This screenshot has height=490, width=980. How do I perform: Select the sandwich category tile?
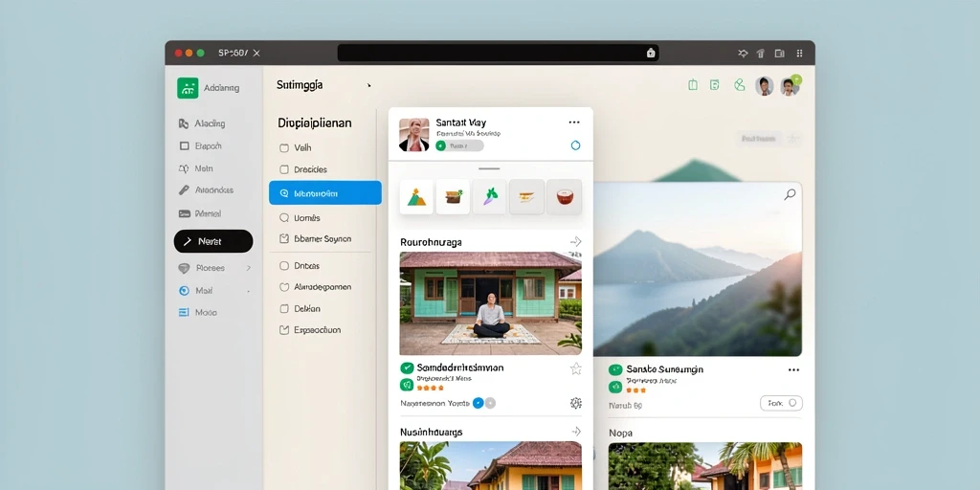click(x=527, y=197)
